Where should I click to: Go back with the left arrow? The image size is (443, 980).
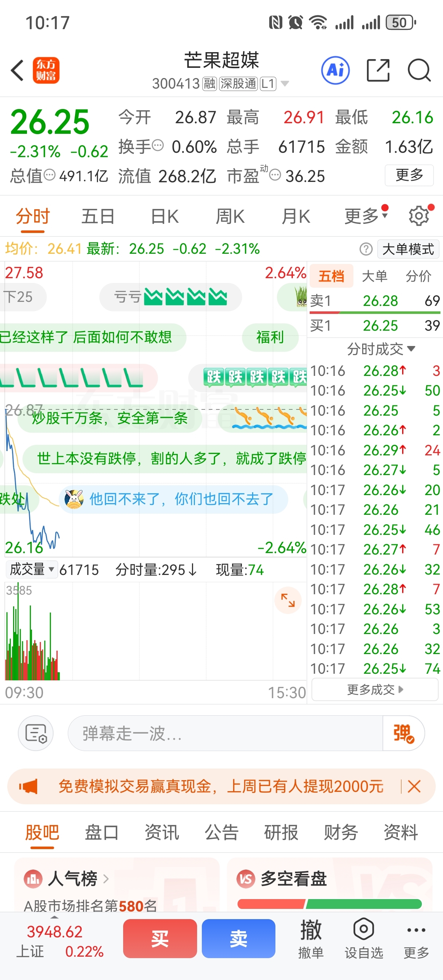[17, 70]
